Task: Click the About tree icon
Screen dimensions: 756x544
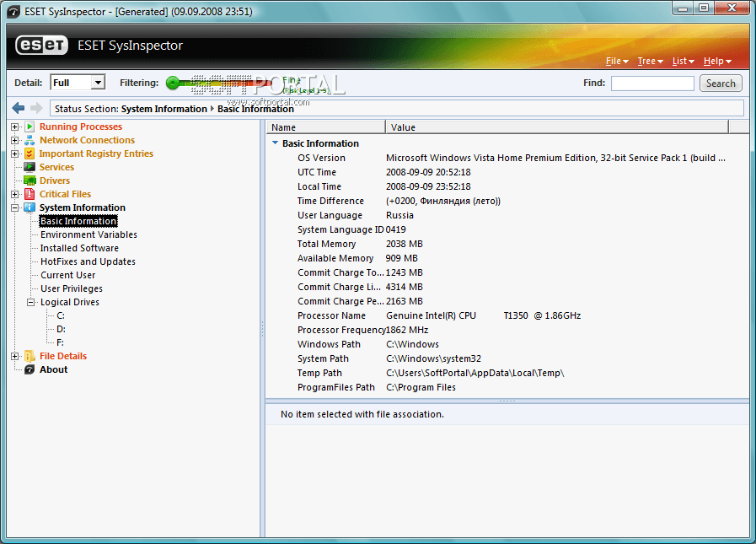Action: [29, 369]
